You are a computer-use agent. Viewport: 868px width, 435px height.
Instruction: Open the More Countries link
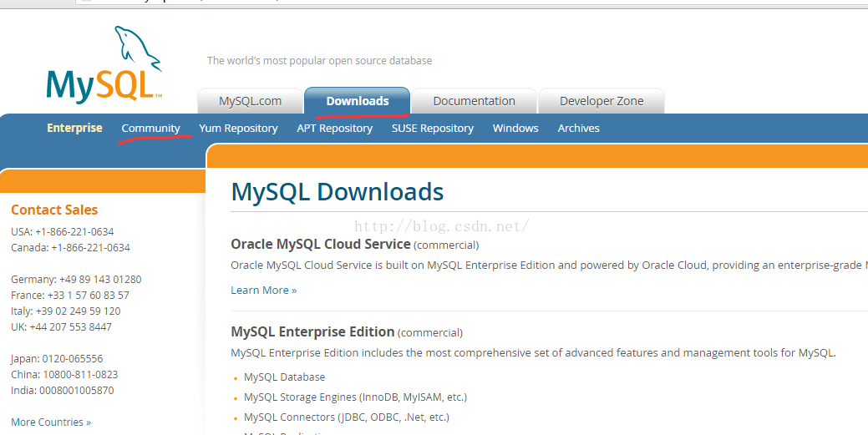51,422
